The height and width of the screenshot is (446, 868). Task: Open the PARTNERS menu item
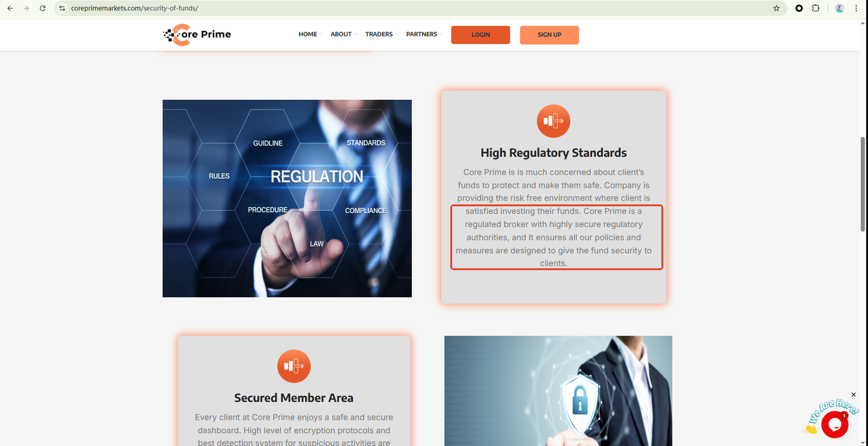tap(424, 34)
